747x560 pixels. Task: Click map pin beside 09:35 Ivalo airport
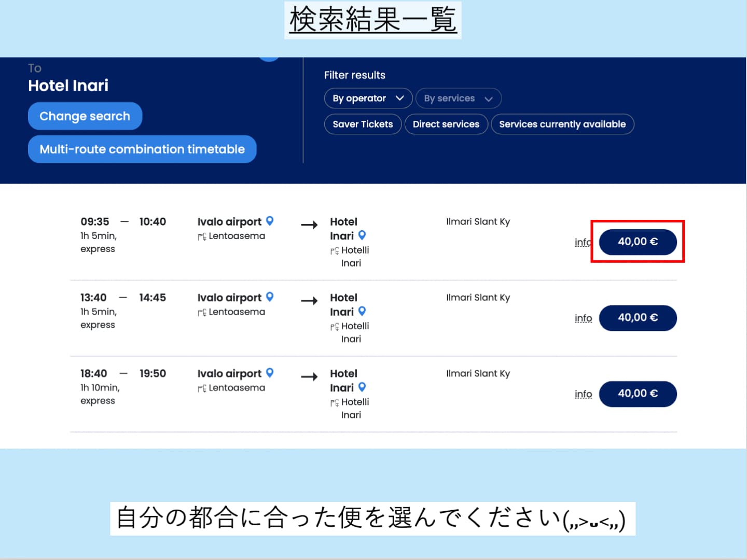coord(270,221)
